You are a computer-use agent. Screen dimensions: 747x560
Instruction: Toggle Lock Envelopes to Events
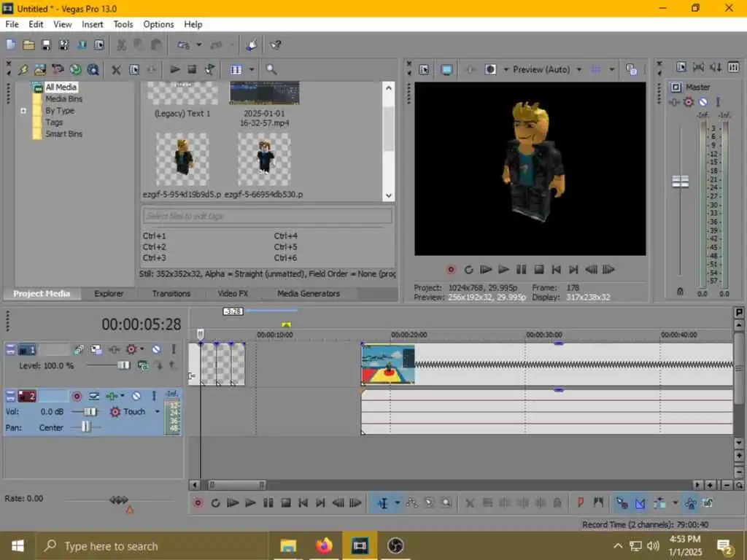coord(690,503)
